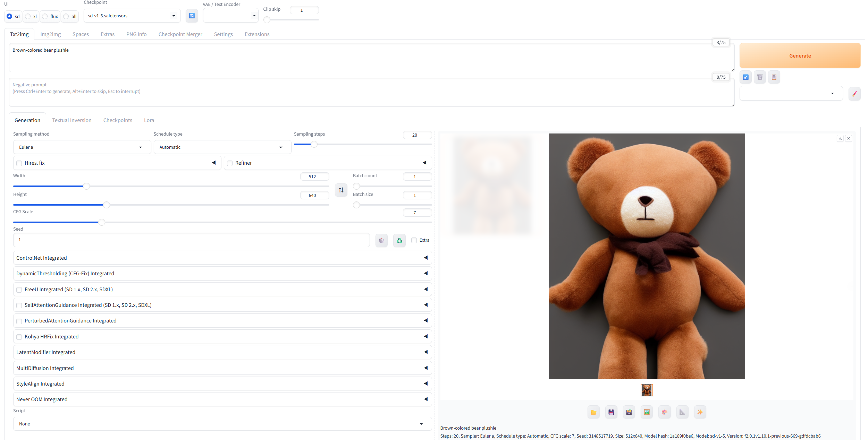The width and height of the screenshot is (868, 440).
Task: Click the CFG Scale slider handle
Action: click(101, 222)
